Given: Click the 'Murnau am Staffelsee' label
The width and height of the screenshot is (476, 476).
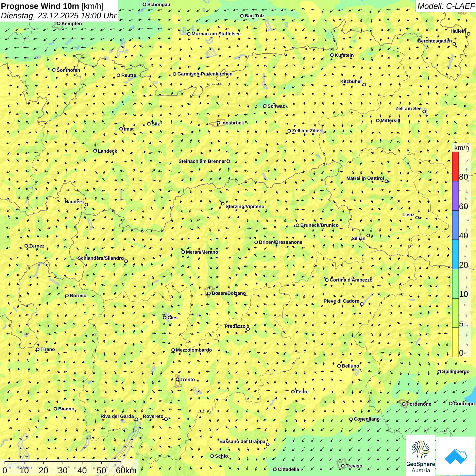Looking at the screenshot, I should [216, 34].
